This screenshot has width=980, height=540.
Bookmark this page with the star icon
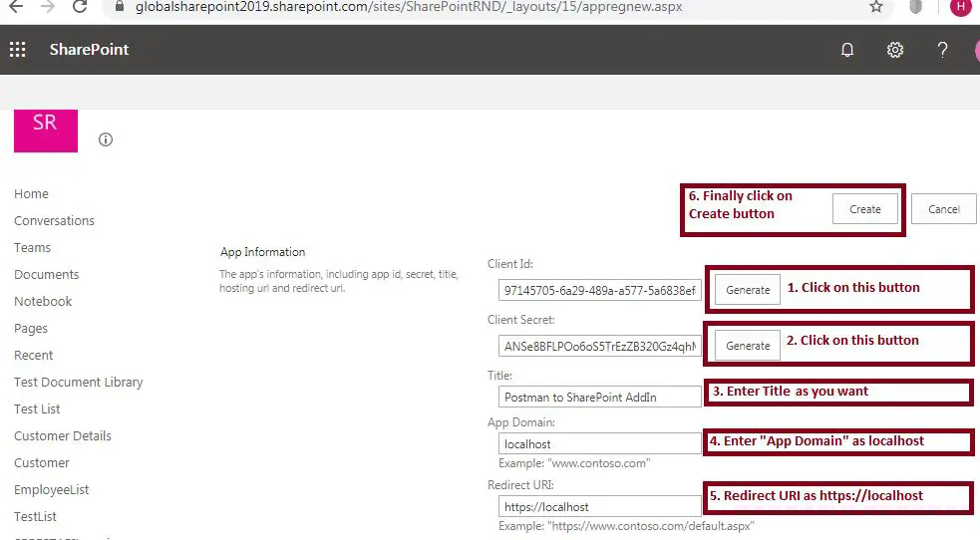pos(876,6)
